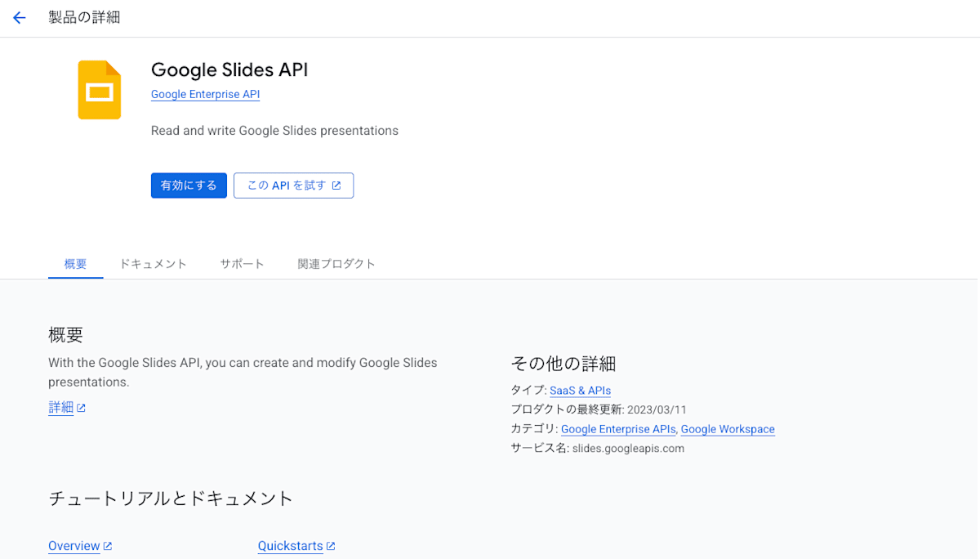Open the Overview tutorial link
This screenshot has width=980, height=559.
(x=74, y=546)
